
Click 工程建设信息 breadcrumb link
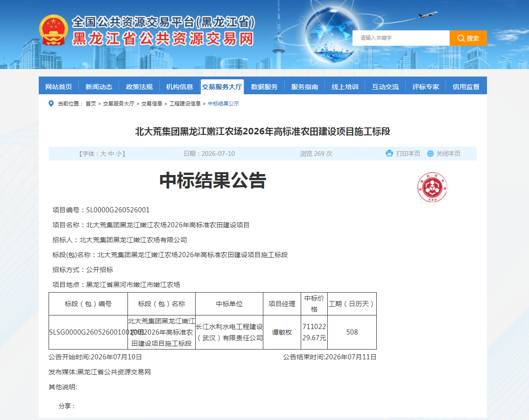coord(185,104)
